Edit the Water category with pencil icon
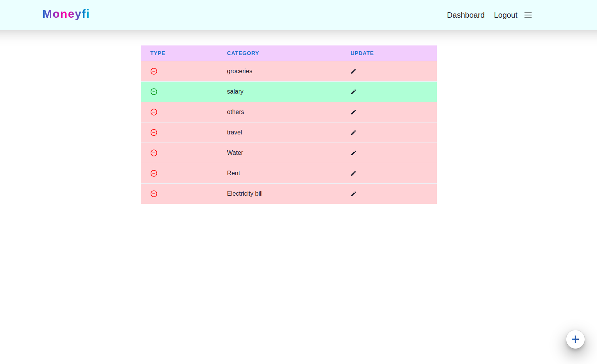The width and height of the screenshot is (597, 364). click(354, 153)
